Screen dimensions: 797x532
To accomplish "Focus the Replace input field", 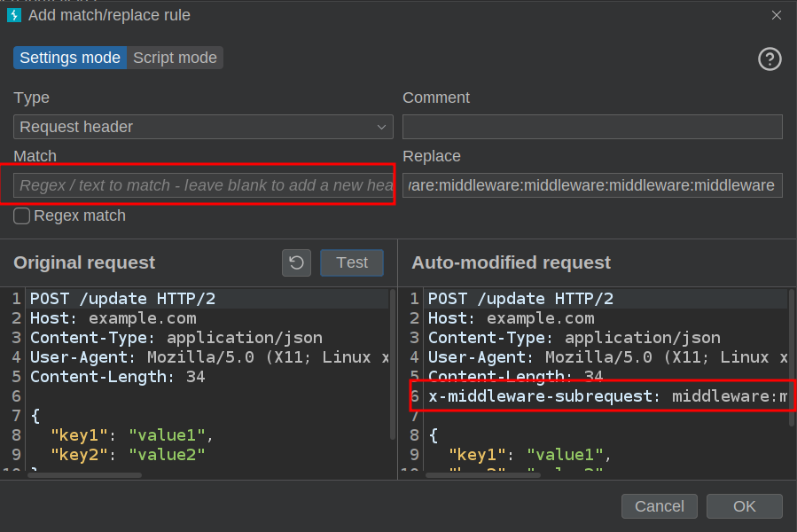I will point(592,185).
